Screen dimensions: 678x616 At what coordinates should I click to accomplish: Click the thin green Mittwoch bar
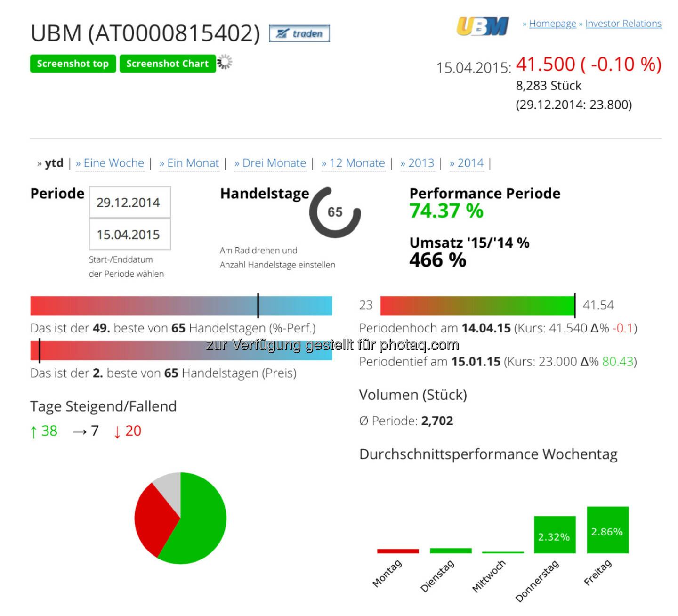503,552
